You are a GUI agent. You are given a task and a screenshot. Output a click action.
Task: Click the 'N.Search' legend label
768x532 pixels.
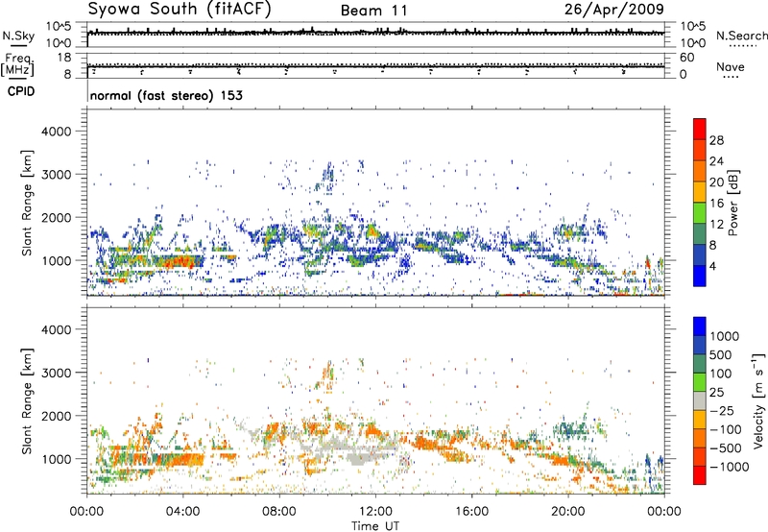click(x=741, y=36)
